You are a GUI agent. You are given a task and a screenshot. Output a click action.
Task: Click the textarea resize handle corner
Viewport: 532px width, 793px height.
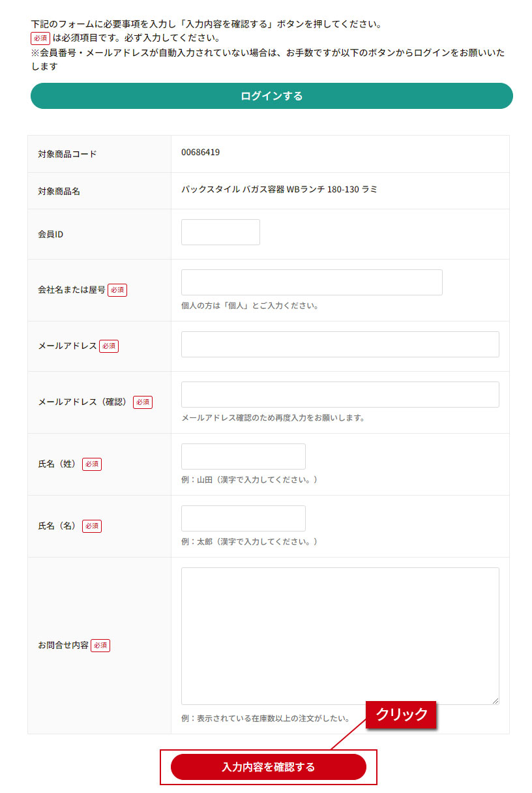[x=495, y=700]
